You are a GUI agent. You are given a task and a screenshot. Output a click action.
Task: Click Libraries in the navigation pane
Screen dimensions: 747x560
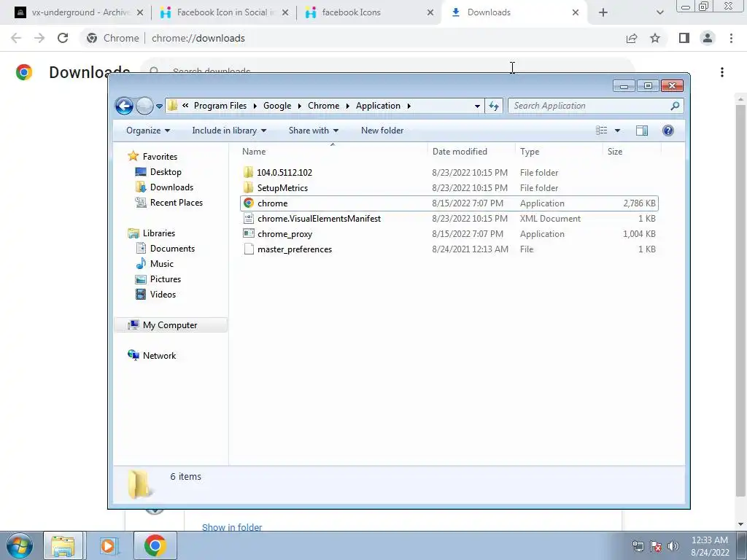(x=158, y=233)
